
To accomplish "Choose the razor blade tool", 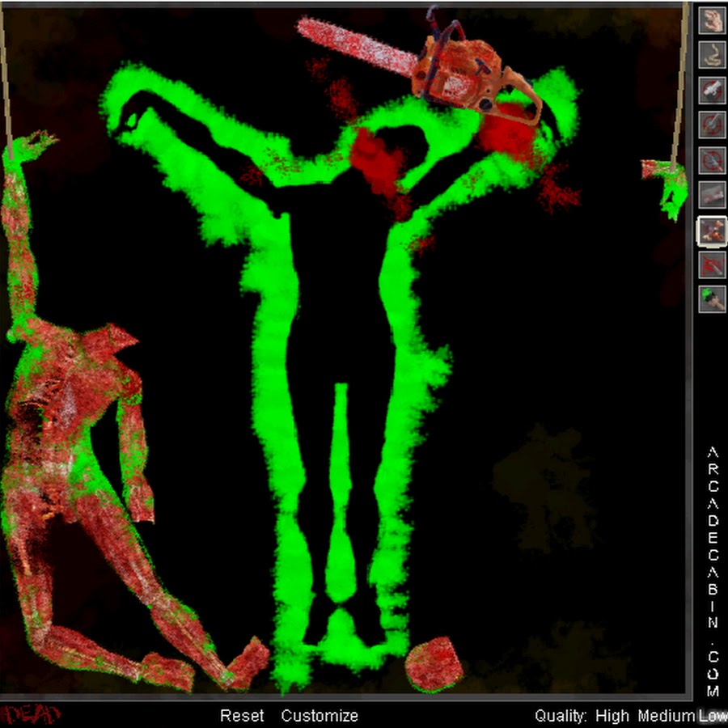I will click(712, 194).
